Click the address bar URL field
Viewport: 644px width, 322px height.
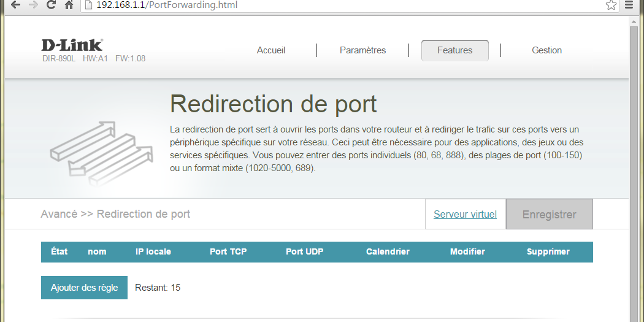coord(343,6)
